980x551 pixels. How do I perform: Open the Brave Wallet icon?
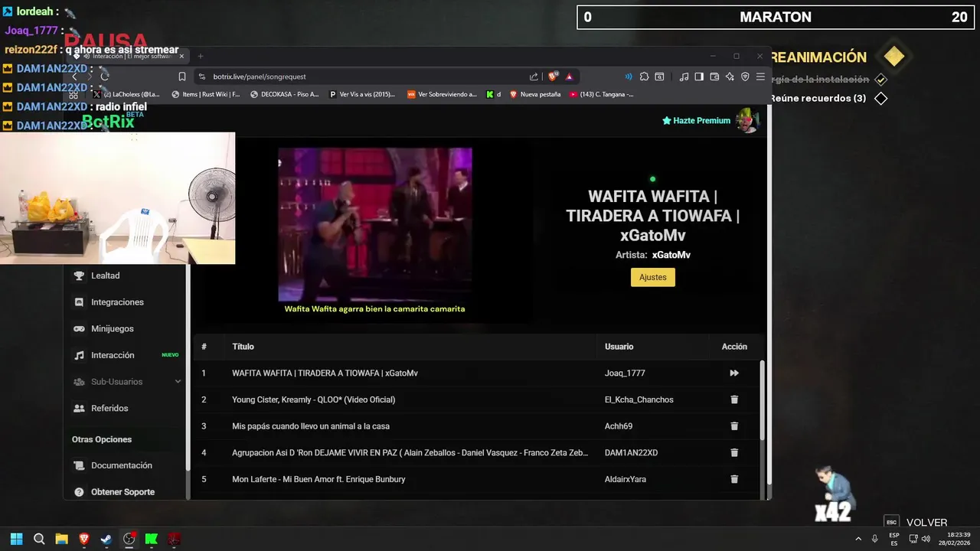714,77
